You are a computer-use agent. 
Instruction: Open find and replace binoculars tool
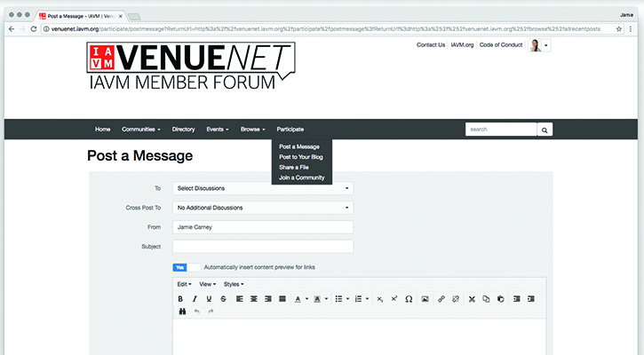coord(182,312)
